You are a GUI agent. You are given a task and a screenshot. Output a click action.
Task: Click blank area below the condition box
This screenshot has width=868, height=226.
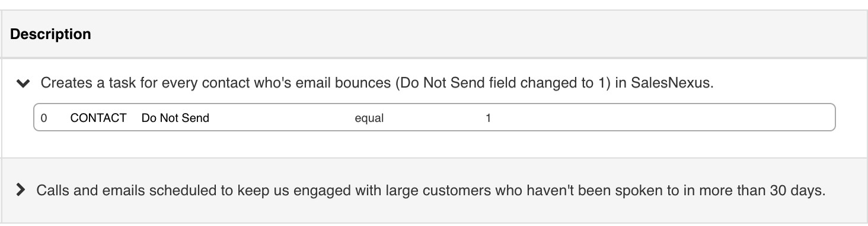[x=433, y=144]
